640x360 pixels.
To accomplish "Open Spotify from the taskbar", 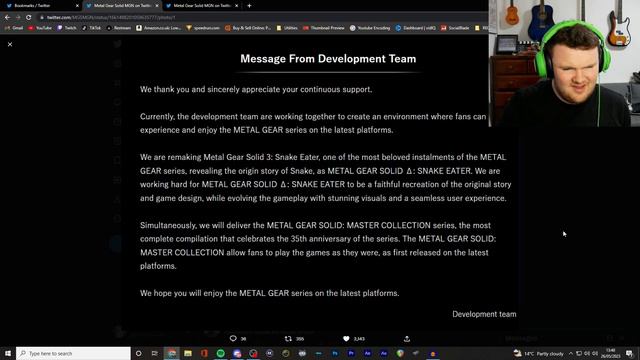I will (x=220, y=353).
